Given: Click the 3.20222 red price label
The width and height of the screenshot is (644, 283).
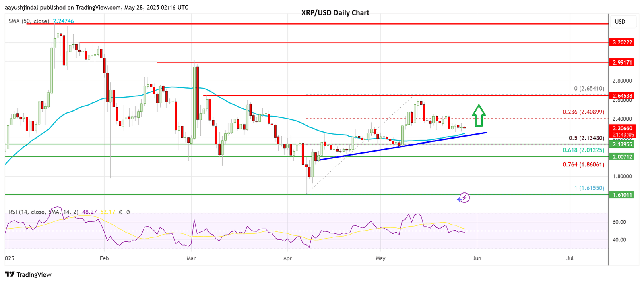Looking at the screenshot, I should tap(622, 42).
